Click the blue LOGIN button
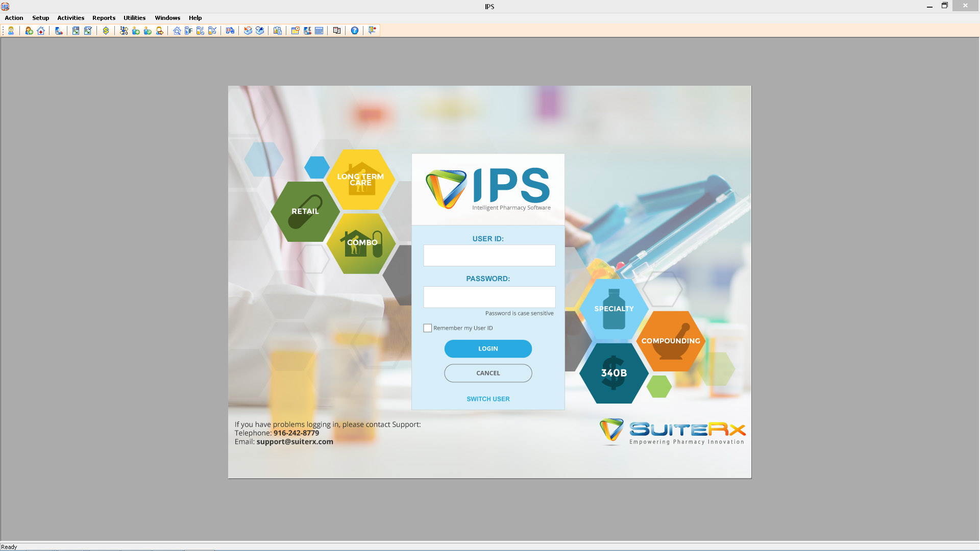The height and width of the screenshot is (551, 980). point(488,348)
